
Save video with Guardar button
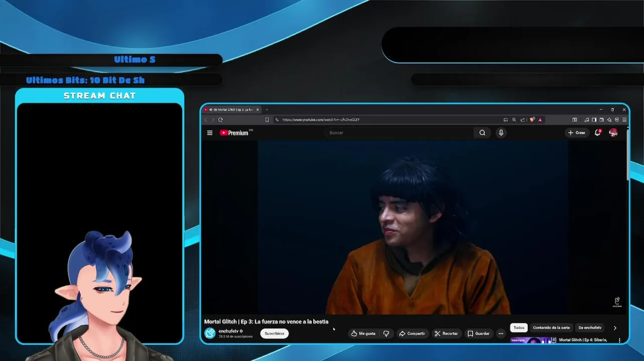point(478,333)
